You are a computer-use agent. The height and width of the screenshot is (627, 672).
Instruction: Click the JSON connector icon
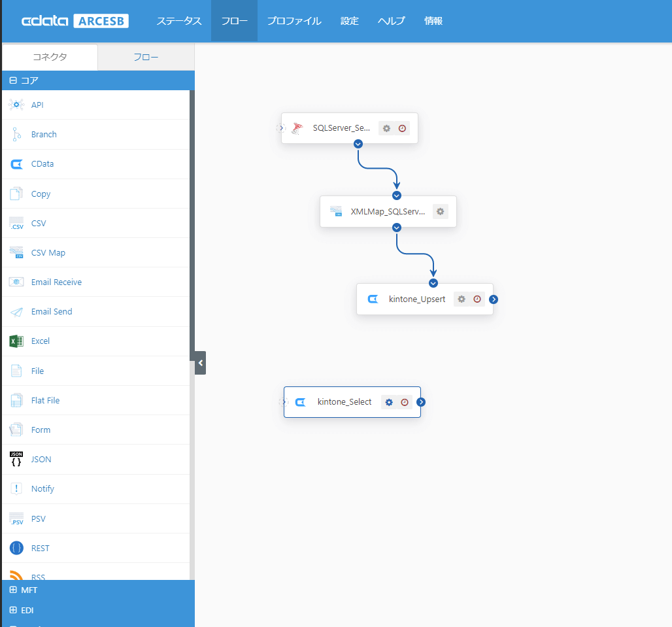(16, 459)
